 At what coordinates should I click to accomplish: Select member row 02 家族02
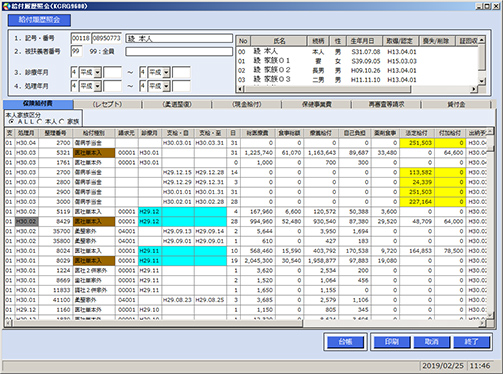[357, 70]
